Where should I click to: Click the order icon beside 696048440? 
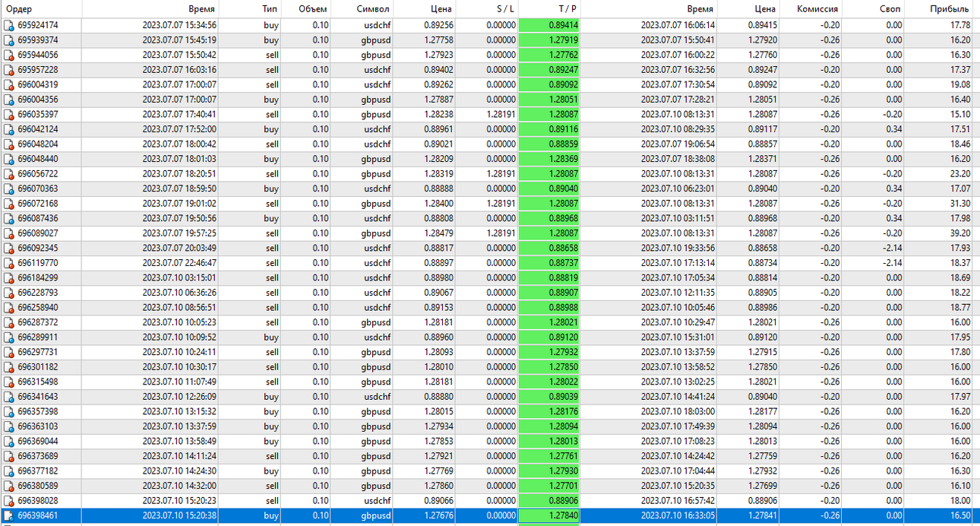point(9,159)
